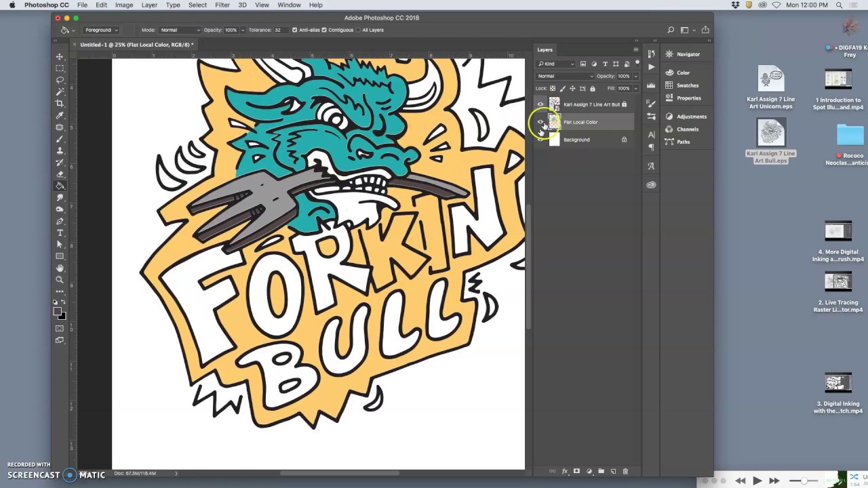Create new fill or adjustment layer icon
868x488 pixels.
coord(589,471)
